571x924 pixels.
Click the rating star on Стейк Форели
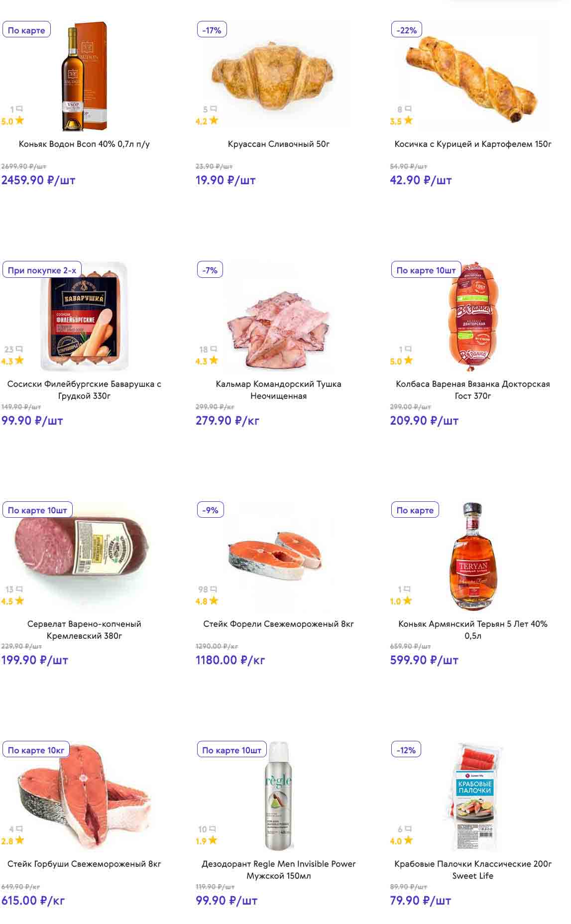[x=214, y=601]
